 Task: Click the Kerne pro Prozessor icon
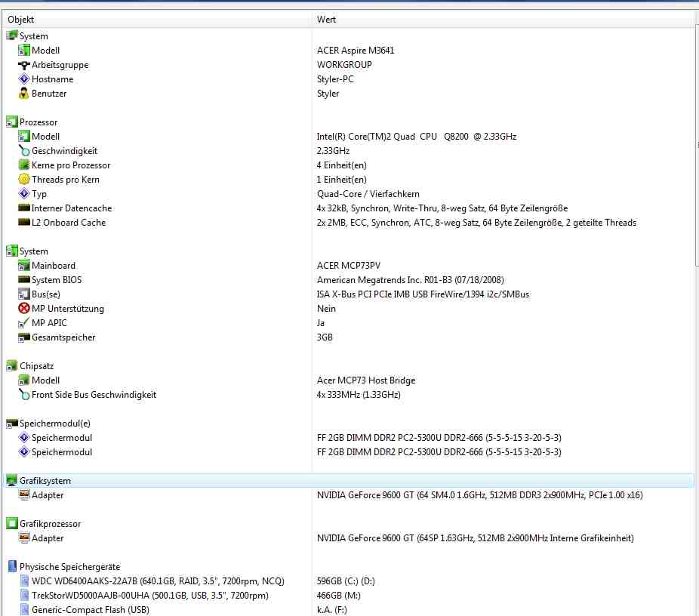pos(24,165)
